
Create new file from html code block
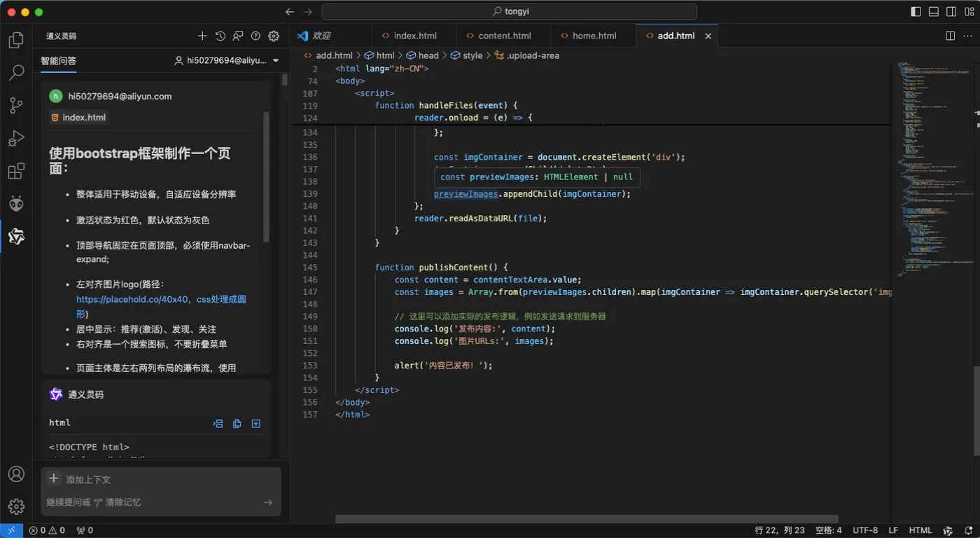[x=256, y=423]
